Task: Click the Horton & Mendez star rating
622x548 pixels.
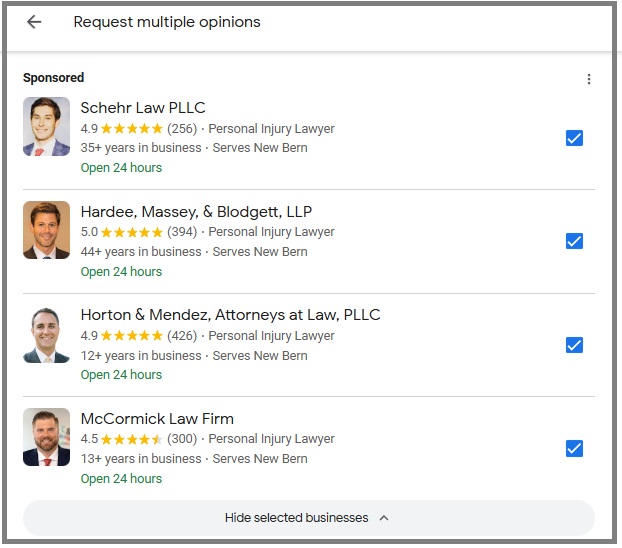Action: click(x=131, y=336)
